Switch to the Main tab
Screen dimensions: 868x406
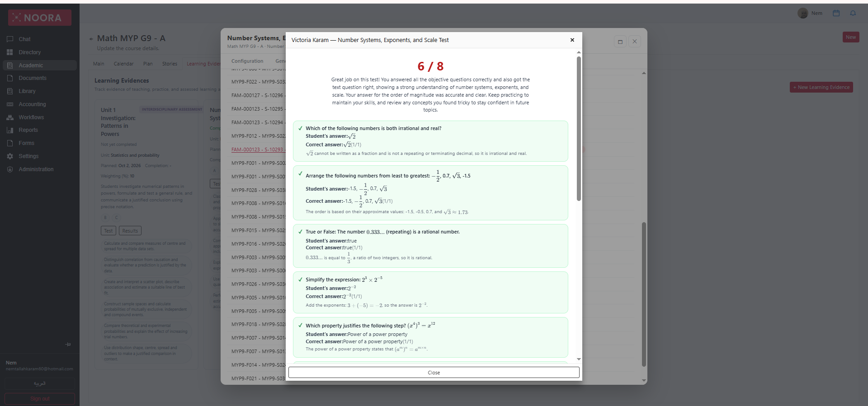pyautogui.click(x=99, y=64)
